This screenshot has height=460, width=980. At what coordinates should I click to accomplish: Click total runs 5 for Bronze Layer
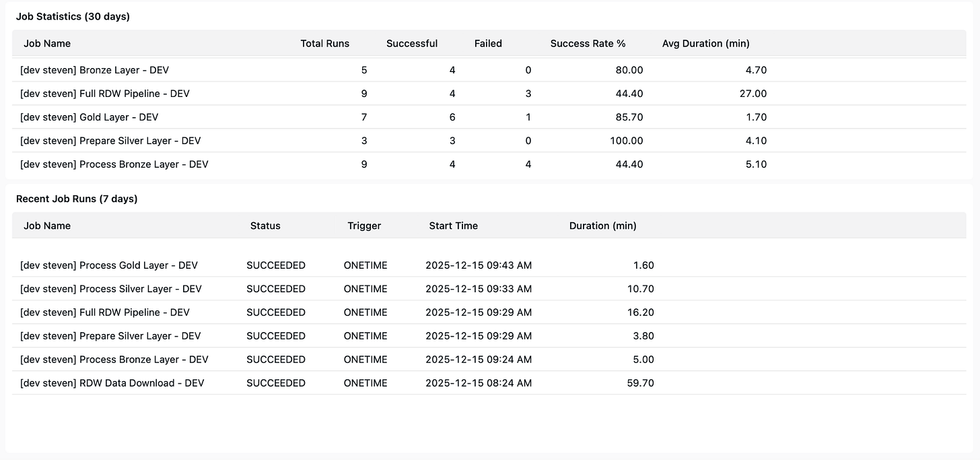pos(364,70)
